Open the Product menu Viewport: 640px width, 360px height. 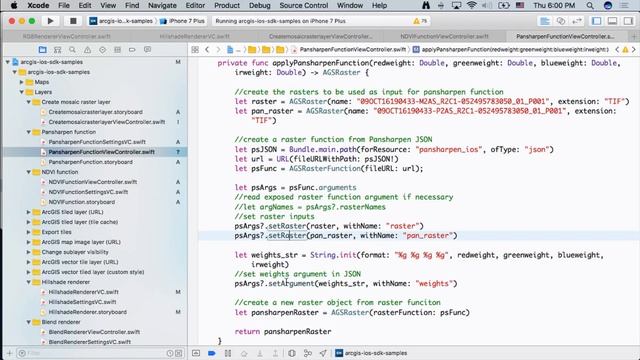point(227,5)
